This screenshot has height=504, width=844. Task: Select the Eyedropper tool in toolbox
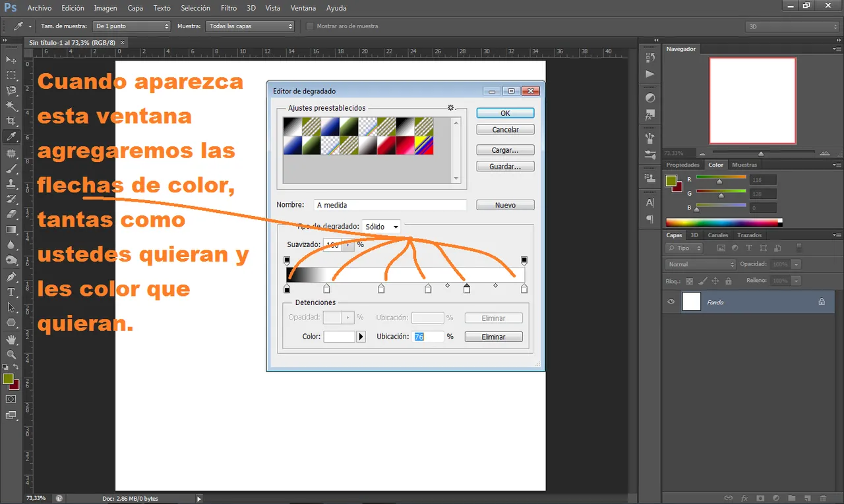[11, 137]
